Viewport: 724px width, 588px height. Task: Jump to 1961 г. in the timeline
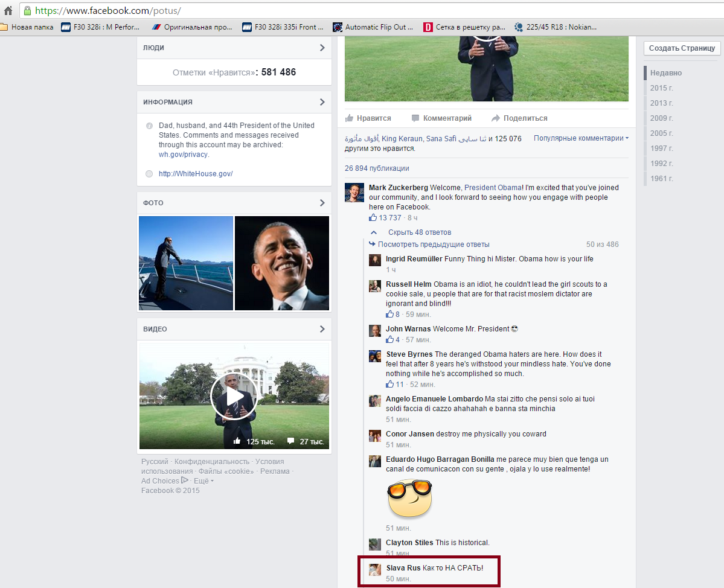(662, 179)
